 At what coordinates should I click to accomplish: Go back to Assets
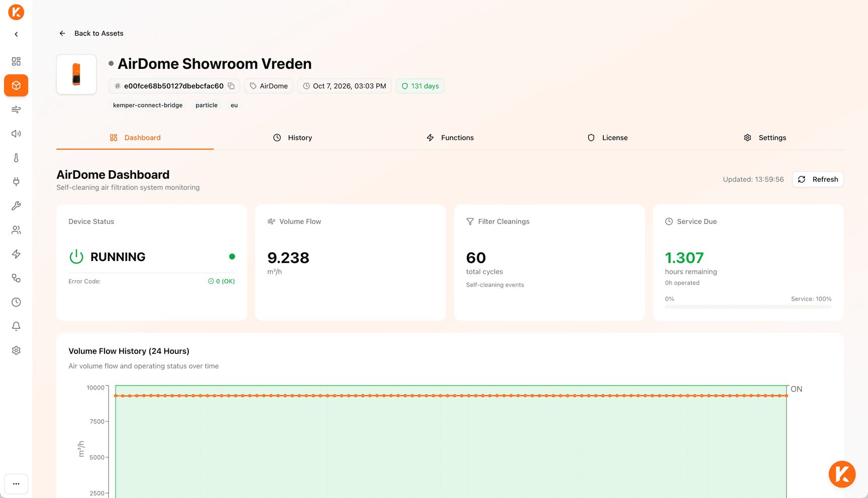click(91, 33)
